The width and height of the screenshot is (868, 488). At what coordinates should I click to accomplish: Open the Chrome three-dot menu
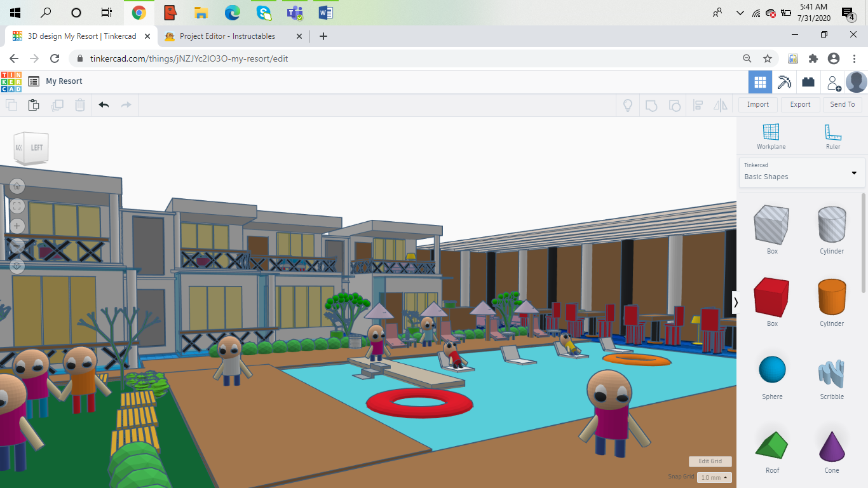point(855,58)
